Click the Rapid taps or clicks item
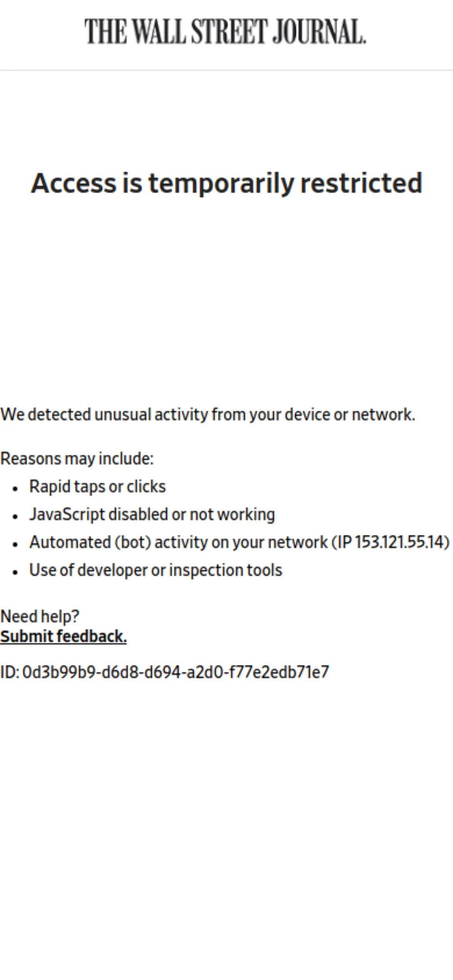Viewport: 453px width, 980px height. (x=98, y=487)
